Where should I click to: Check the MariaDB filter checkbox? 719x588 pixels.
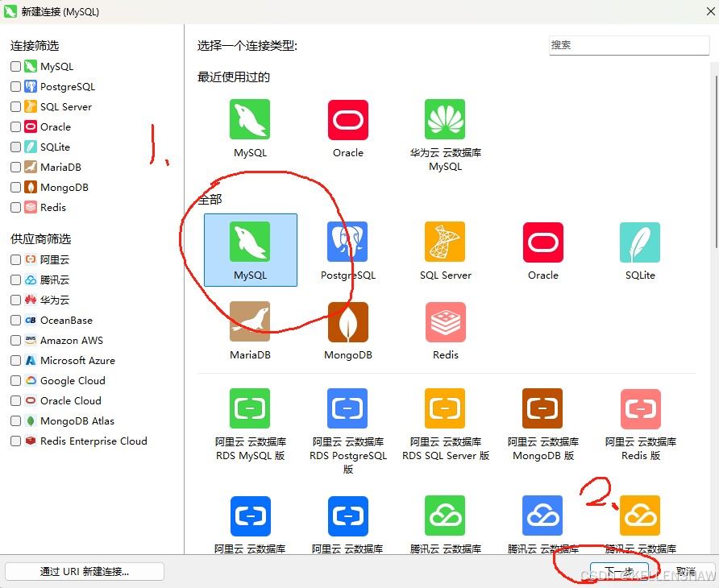(x=15, y=168)
